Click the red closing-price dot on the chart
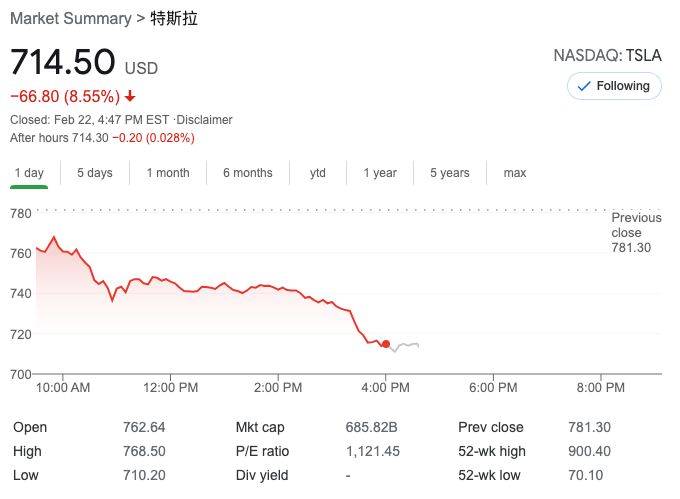Screen dimensions: 680x499 (x=386, y=344)
